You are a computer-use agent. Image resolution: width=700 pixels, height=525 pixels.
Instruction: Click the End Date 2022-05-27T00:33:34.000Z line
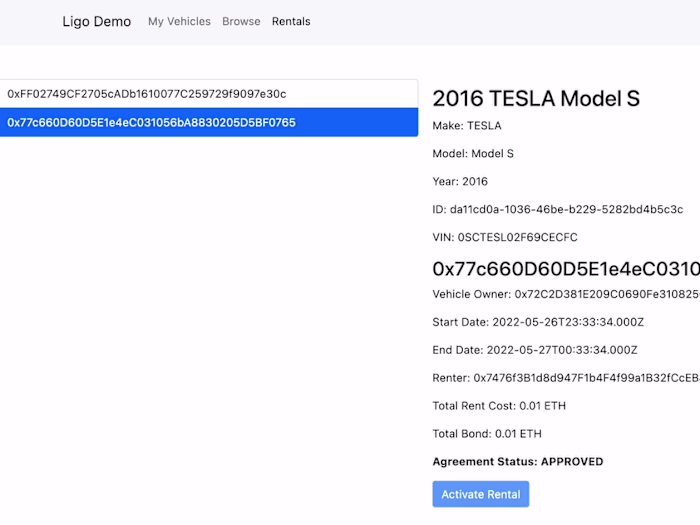(535, 350)
